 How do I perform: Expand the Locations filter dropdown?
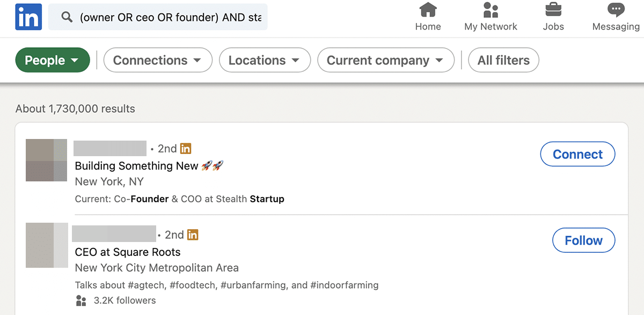pyautogui.click(x=265, y=60)
